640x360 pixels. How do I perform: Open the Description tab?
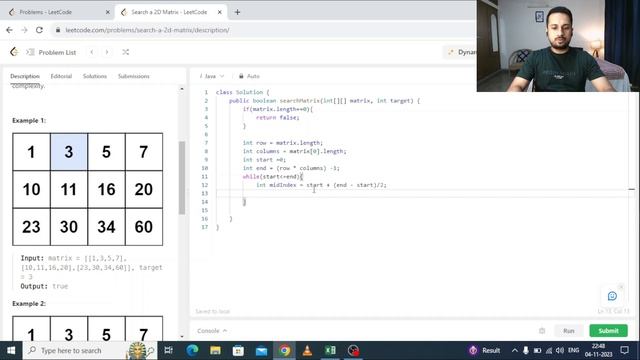(x=25, y=76)
